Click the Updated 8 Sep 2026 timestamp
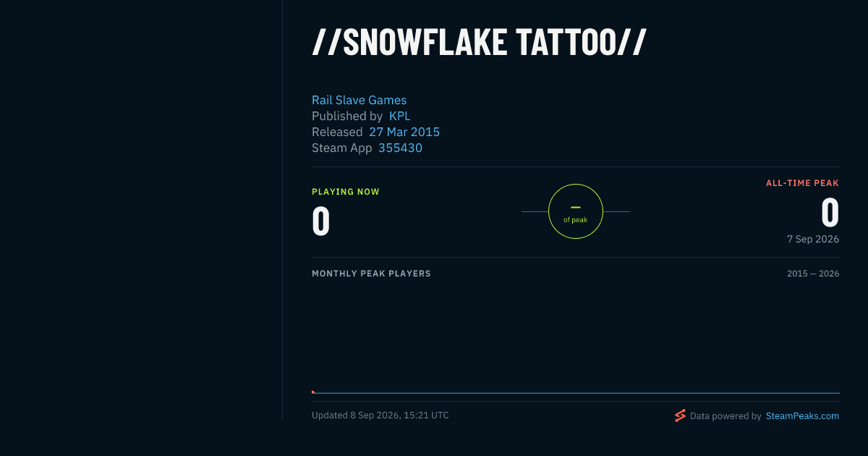This screenshot has width=868, height=456. (x=380, y=415)
